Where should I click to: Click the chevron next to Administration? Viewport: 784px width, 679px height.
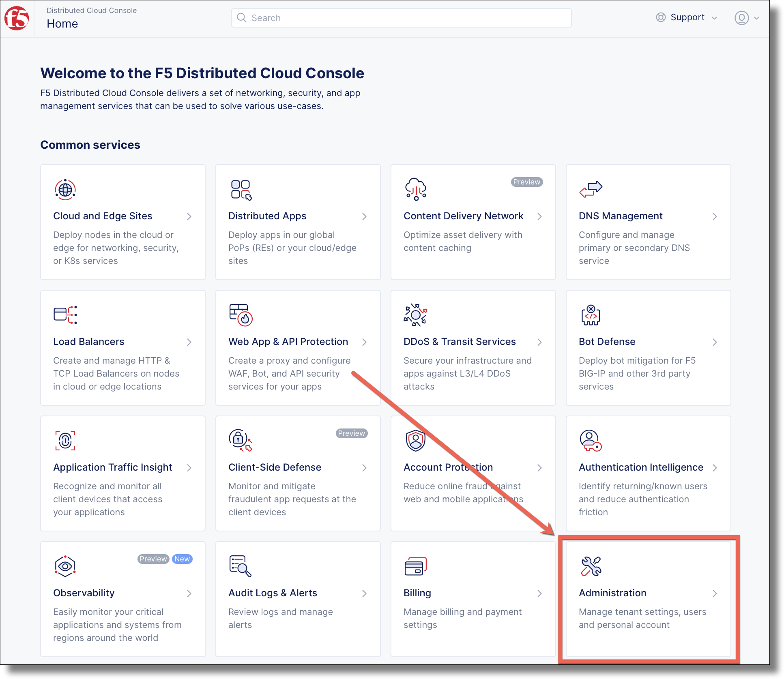(x=715, y=593)
